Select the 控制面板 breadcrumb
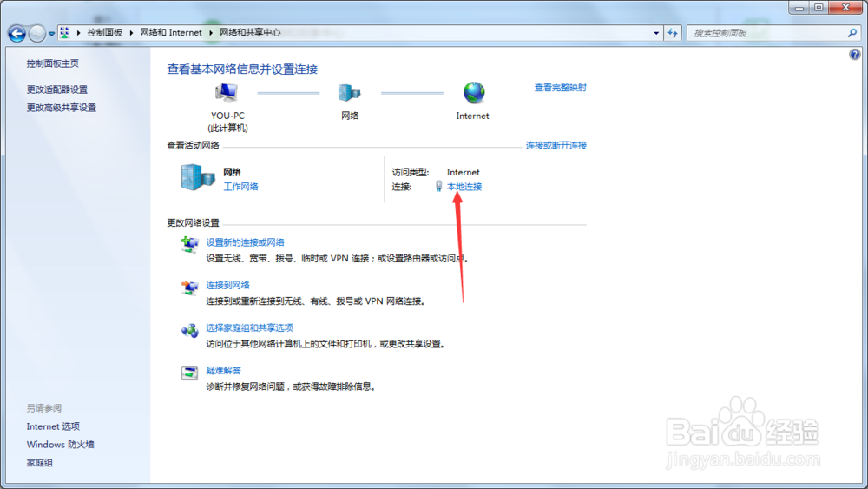This screenshot has height=489, width=868. point(105,33)
